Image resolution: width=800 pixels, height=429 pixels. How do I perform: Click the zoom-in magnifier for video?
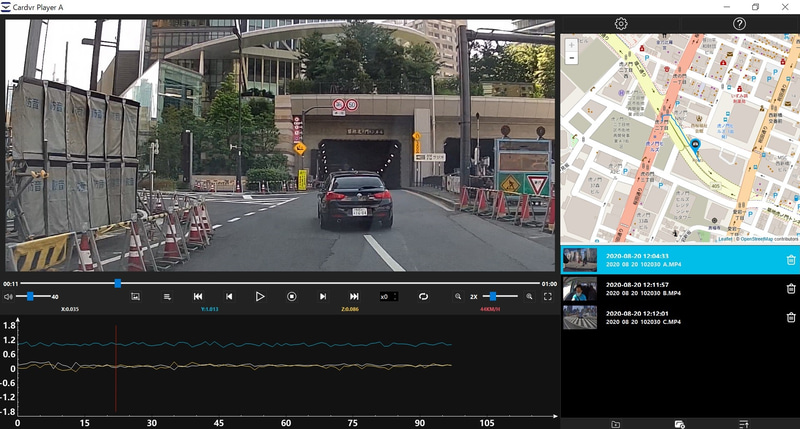coord(529,296)
